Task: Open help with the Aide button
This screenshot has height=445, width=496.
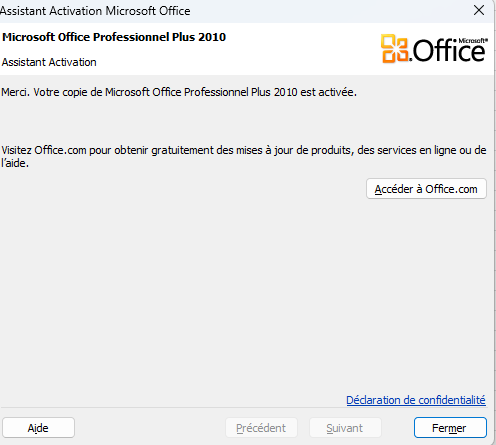Action: [38, 428]
